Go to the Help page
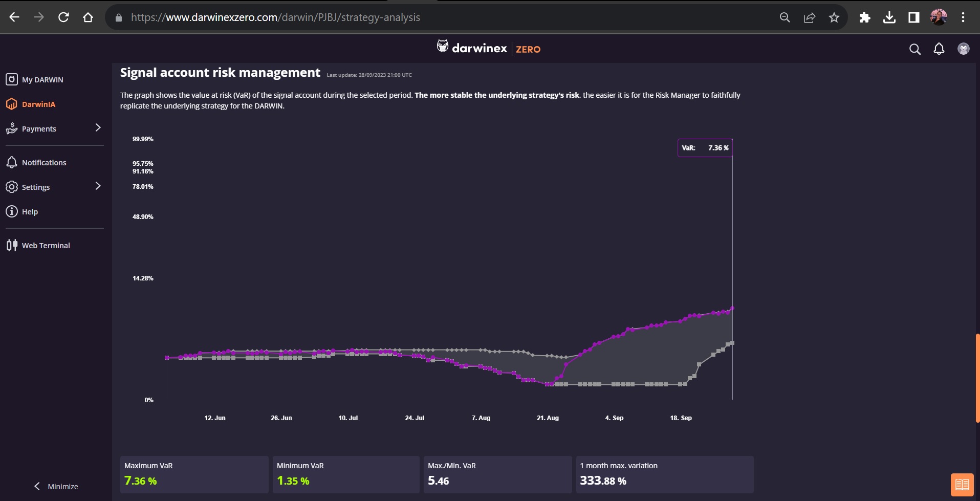Screen dimensions: 980x501 pyautogui.click(x=30, y=212)
